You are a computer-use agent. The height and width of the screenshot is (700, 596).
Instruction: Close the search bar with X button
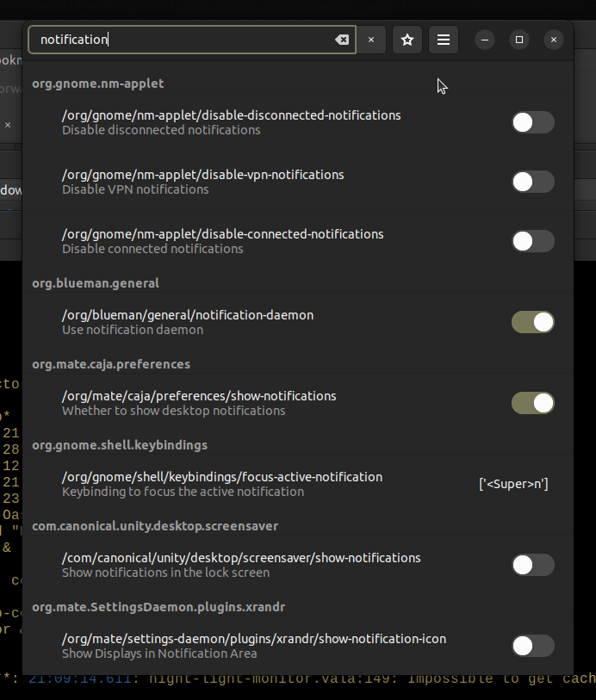click(371, 40)
